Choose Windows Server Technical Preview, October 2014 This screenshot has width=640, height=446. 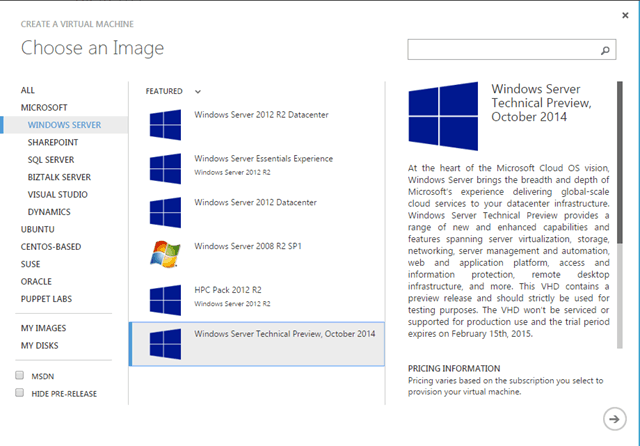257,344
